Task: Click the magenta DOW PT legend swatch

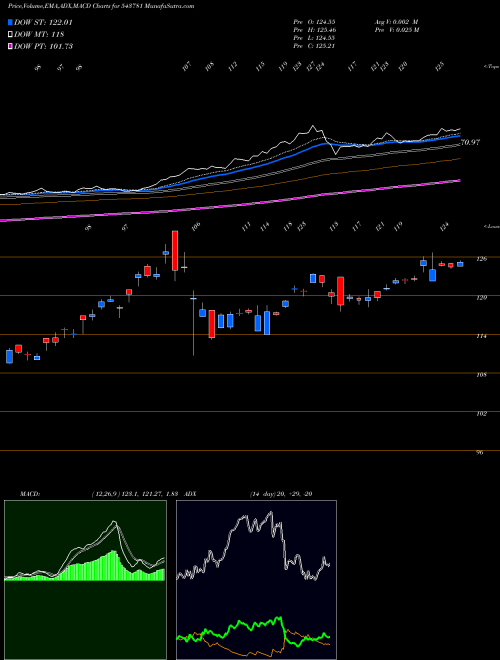Action: tap(10, 46)
